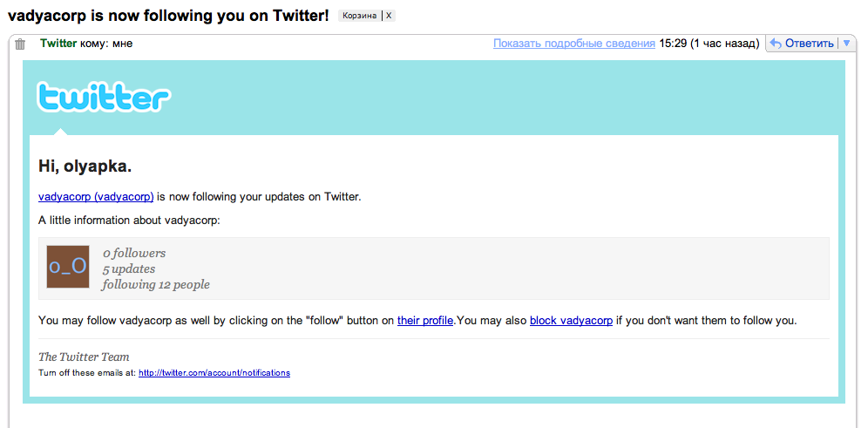Click vadyacorp's o_O avatar thumbnail
This screenshot has width=868, height=428.
tap(67, 267)
